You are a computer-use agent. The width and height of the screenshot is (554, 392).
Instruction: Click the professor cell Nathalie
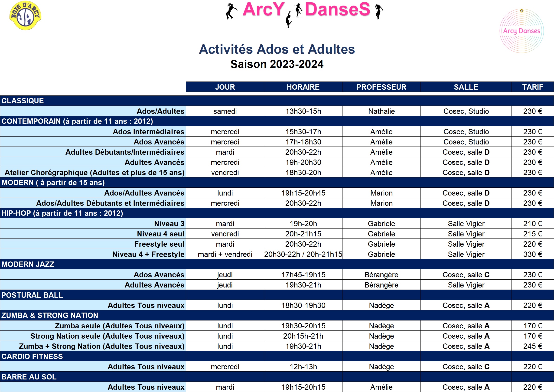coord(381,111)
